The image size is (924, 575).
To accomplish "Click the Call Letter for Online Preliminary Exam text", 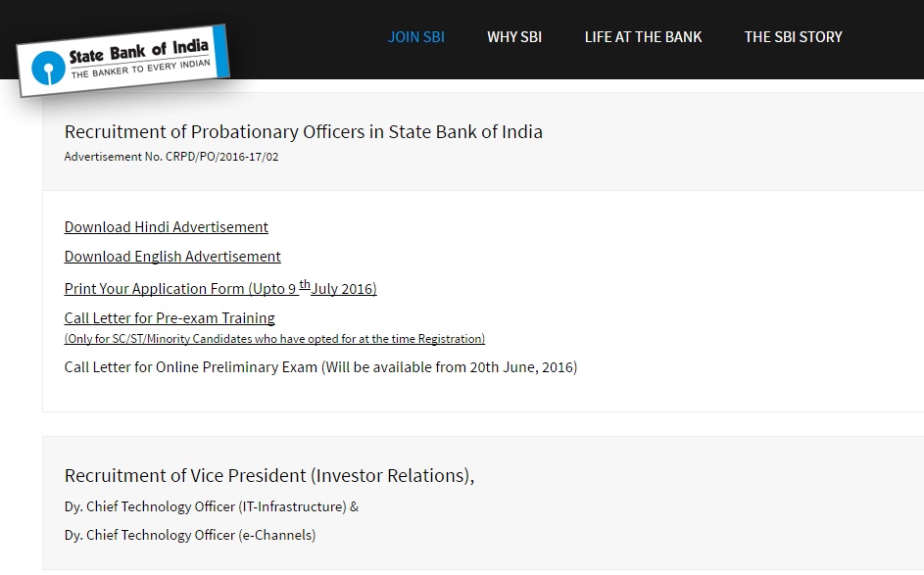I will click(x=320, y=367).
